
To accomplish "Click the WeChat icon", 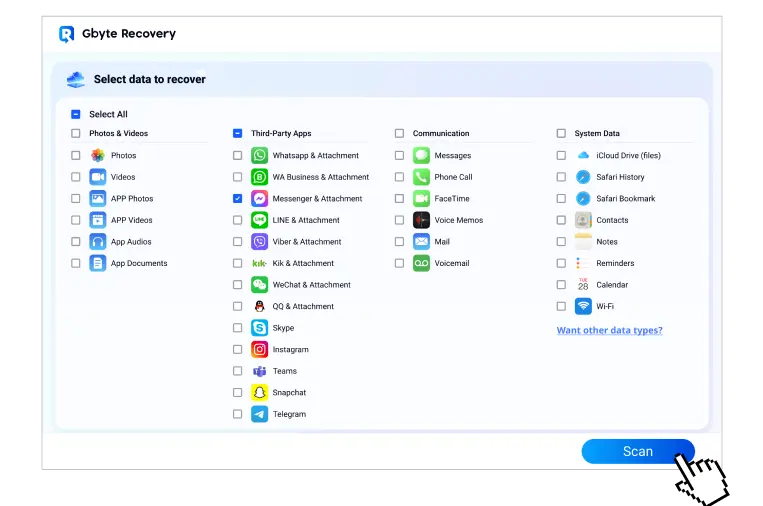I will pyautogui.click(x=259, y=285).
